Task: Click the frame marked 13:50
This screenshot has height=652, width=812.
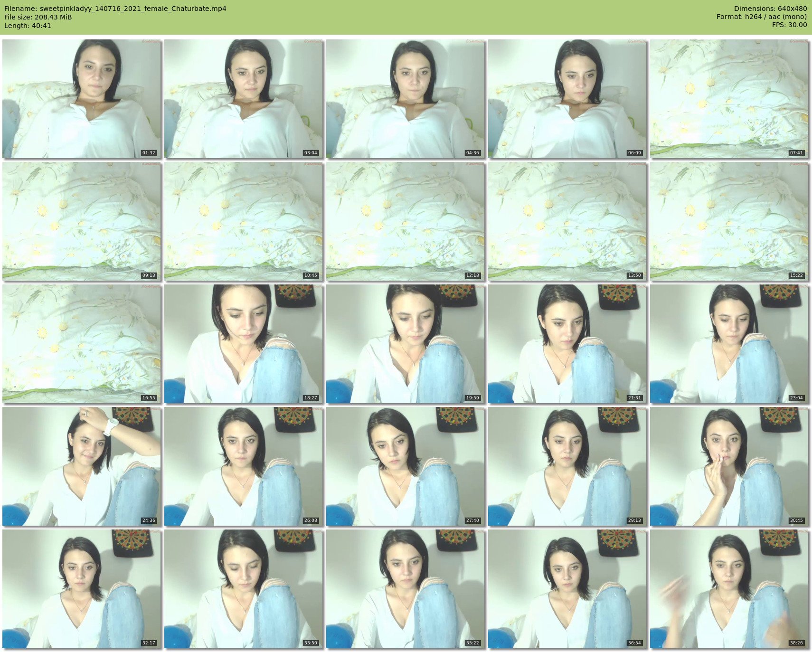Action: 567,221
